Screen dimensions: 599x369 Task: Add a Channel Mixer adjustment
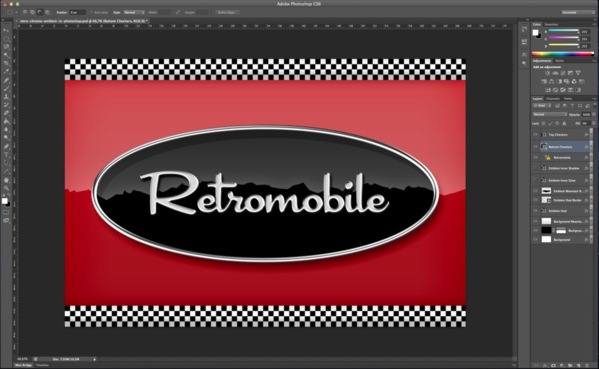click(574, 81)
